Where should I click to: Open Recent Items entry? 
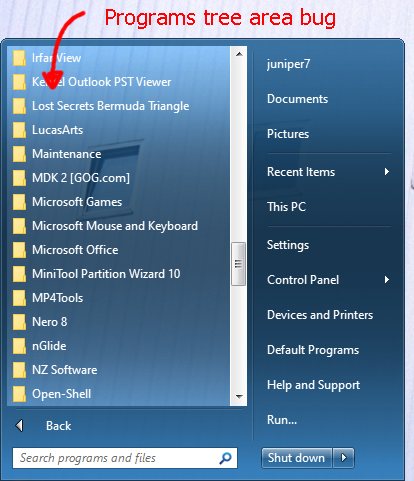301,172
